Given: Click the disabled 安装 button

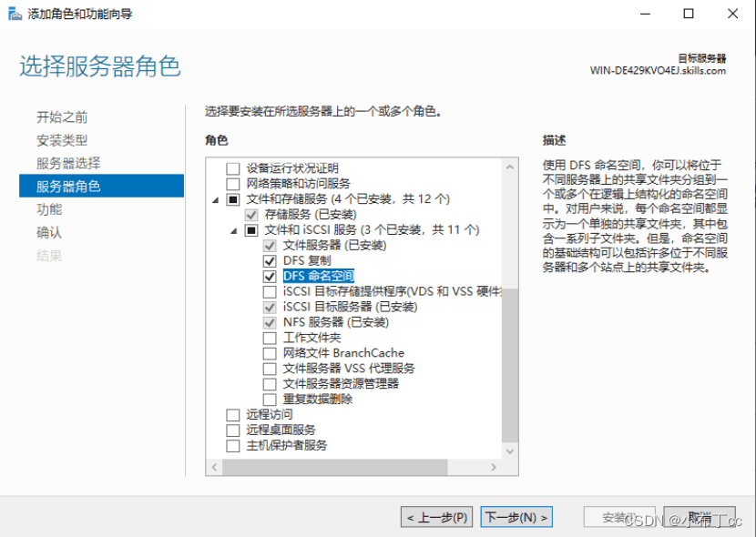Looking at the screenshot, I should [x=619, y=517].
